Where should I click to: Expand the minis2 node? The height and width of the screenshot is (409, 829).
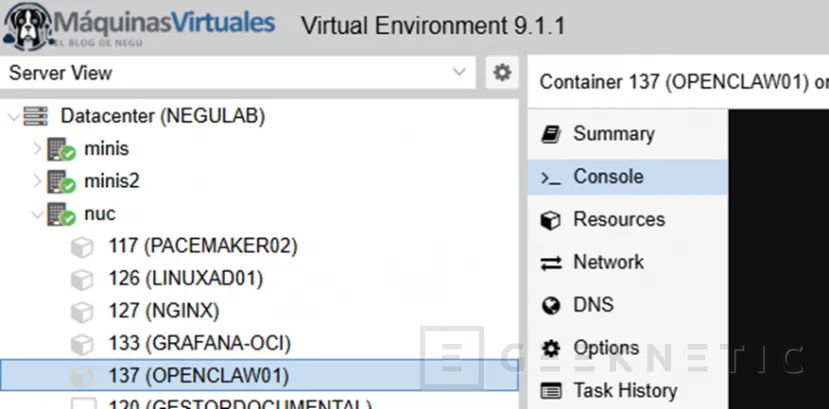[37, 181]
